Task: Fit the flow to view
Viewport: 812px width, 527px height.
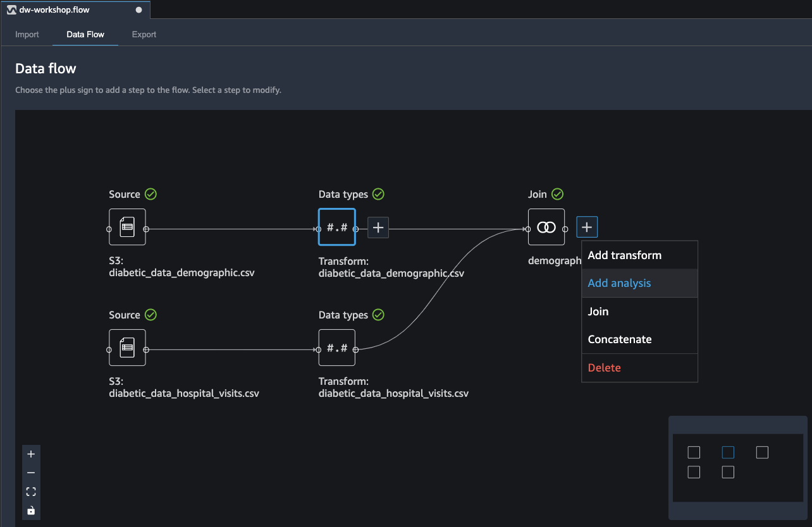Action: [x=31, y=492]
